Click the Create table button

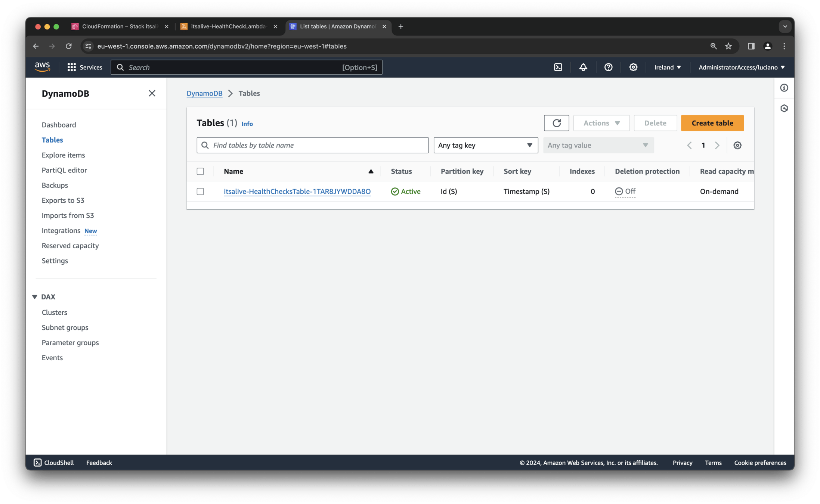(x=712, y=123)
